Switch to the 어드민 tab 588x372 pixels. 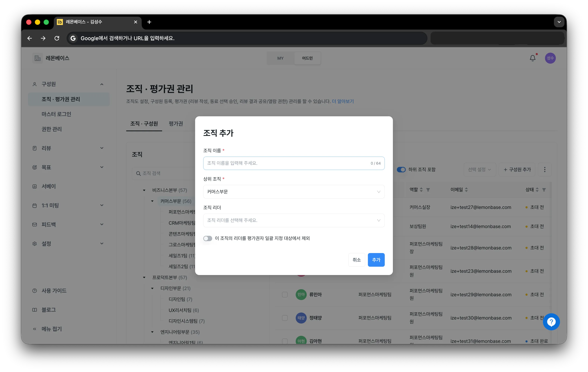point(307,58)
